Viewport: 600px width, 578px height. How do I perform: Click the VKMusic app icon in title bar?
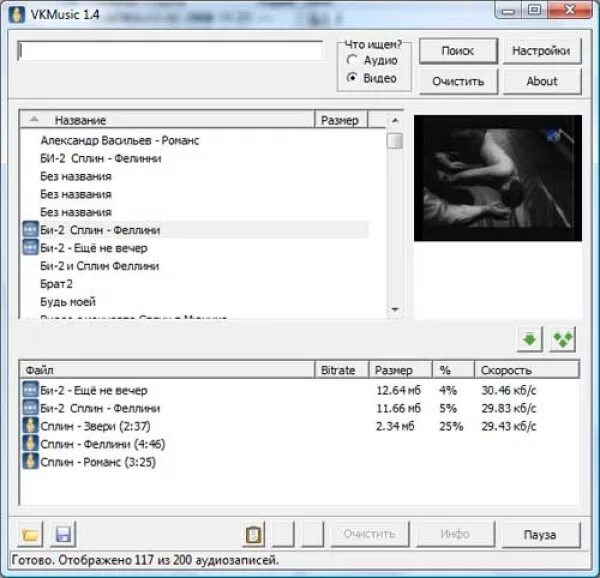pos(17,15)
